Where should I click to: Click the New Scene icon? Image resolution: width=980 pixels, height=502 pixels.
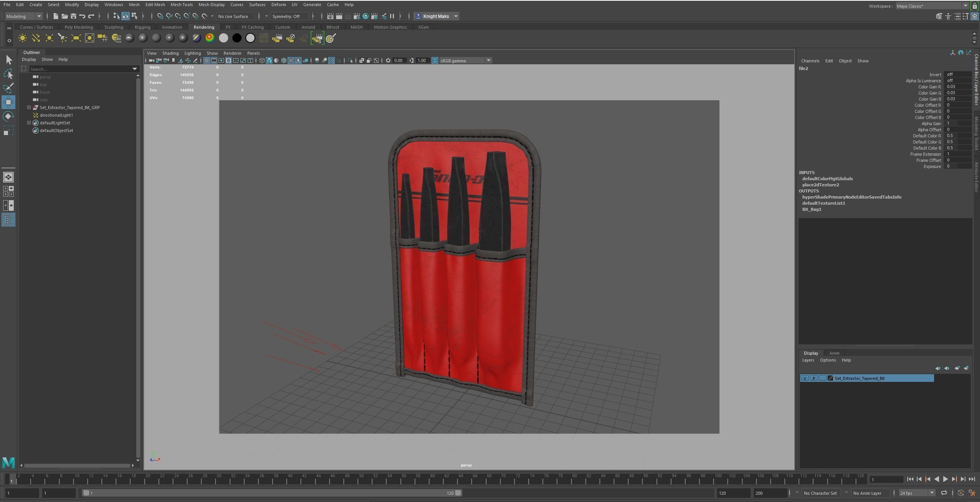point(56,16)
